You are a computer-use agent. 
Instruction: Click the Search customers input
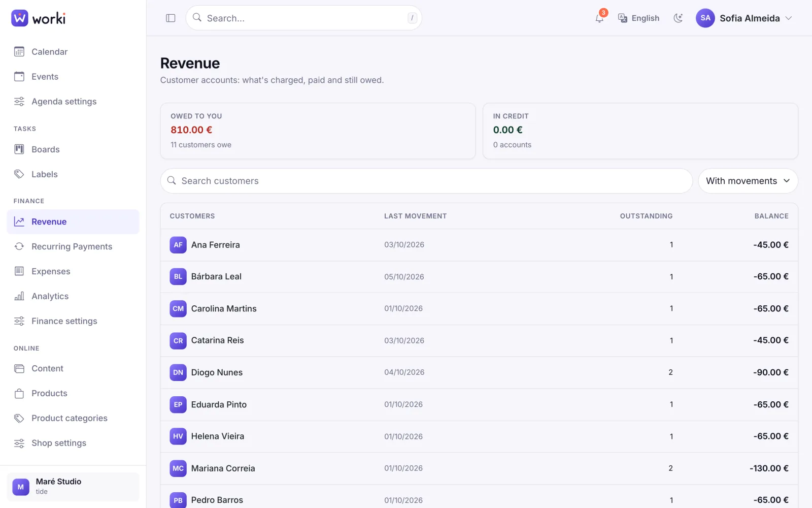426,181
